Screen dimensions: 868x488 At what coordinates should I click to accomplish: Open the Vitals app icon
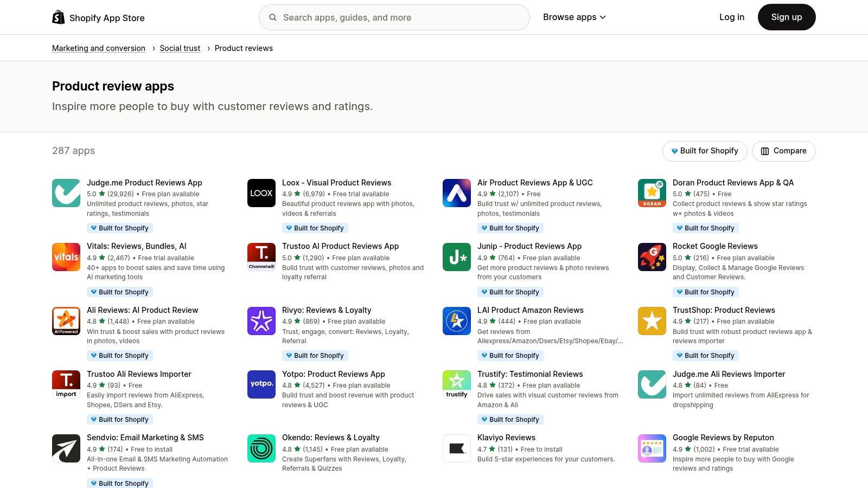pyautogui.click(x=66, y=257)
